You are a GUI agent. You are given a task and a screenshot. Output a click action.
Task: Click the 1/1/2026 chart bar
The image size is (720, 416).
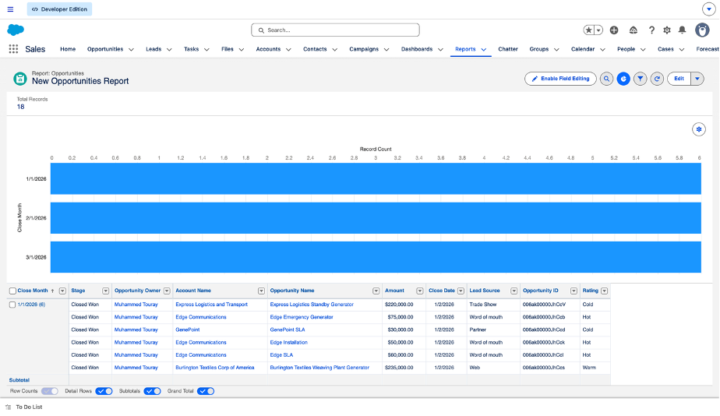376,179
